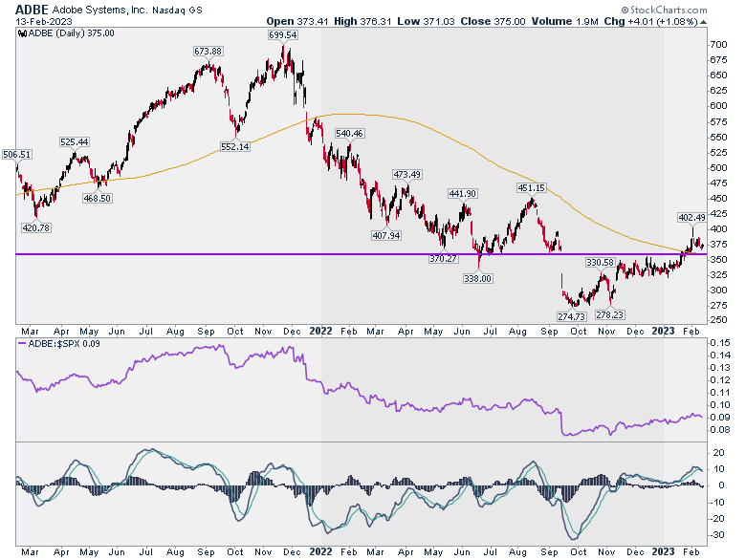Click the 350 tick on price scale

[718, 260]
